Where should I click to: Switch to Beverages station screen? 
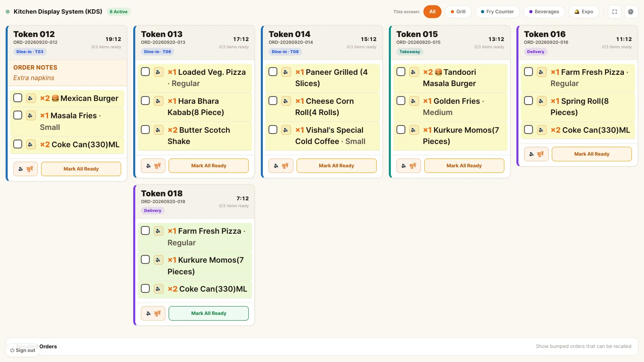(544, 12)
